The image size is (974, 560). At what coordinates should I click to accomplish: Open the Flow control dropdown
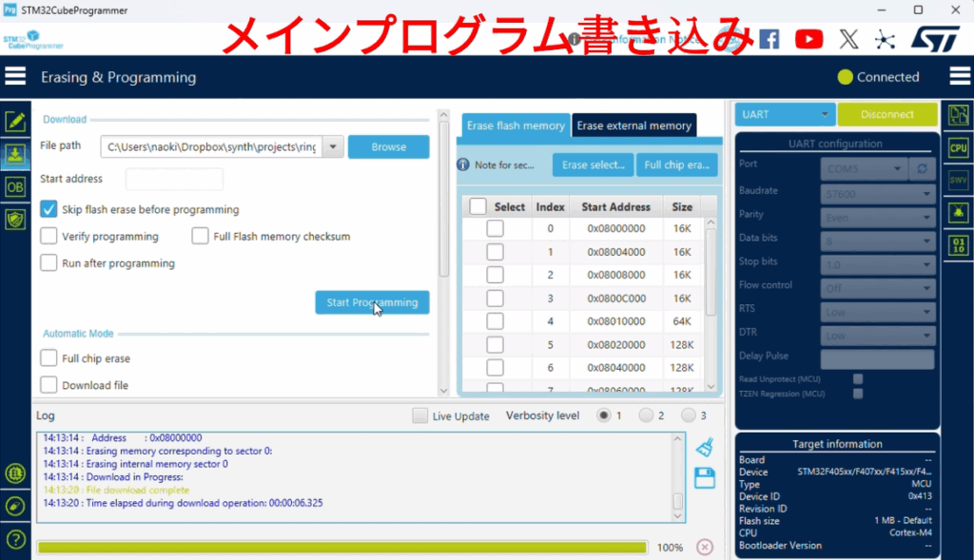(877, 288)
